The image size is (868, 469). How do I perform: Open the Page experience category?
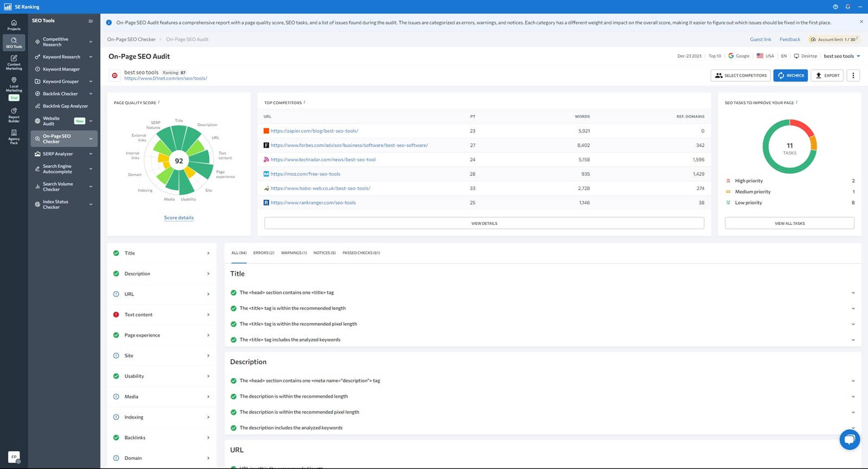[162, 335]
